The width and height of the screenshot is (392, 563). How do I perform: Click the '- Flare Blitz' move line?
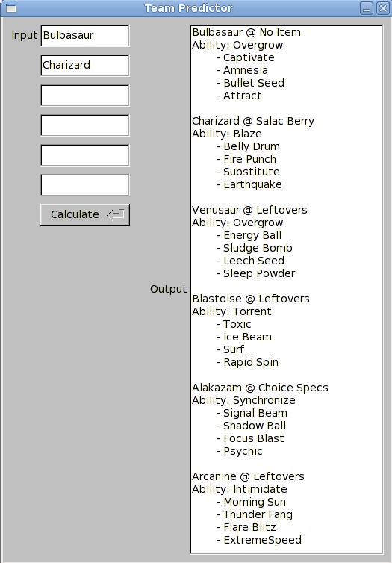point(246,527)
